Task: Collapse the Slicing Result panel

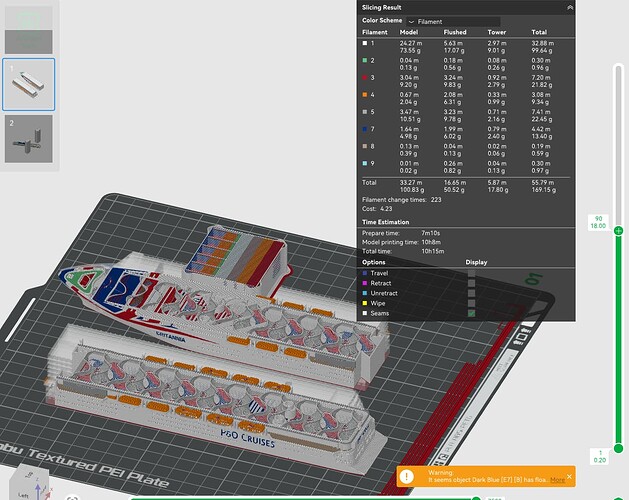Action: (x=570, y=8)
